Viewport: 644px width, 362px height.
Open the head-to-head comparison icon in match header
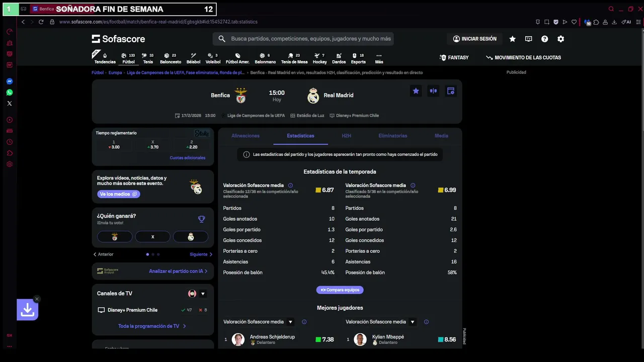point(433,91)
